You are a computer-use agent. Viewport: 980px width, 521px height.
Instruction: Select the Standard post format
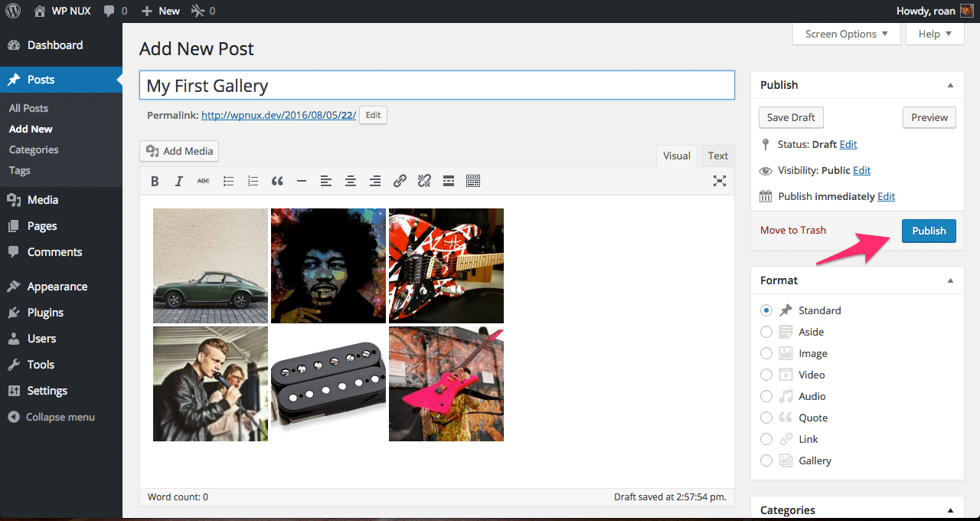(x=766, y=310)
